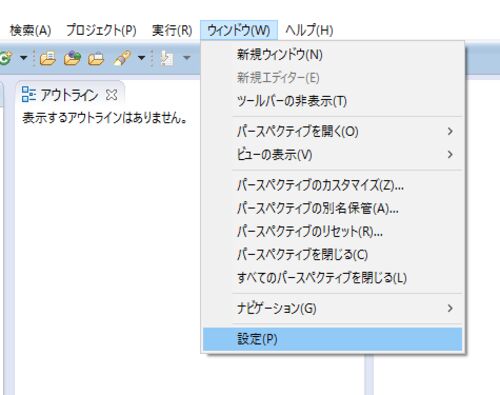Viewport: 500px width, 395px height.
Task: Open dropdown arrow beside new class icon
Action: [23, 58]
